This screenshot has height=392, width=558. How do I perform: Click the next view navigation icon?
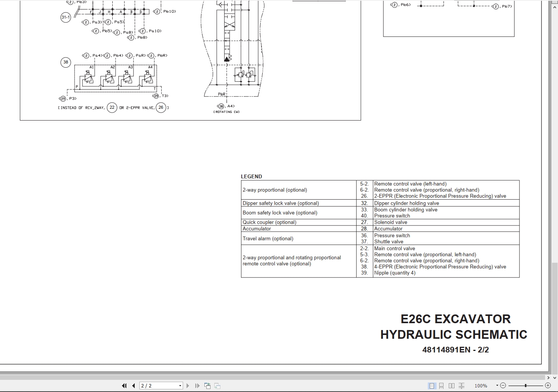(217, 385)
